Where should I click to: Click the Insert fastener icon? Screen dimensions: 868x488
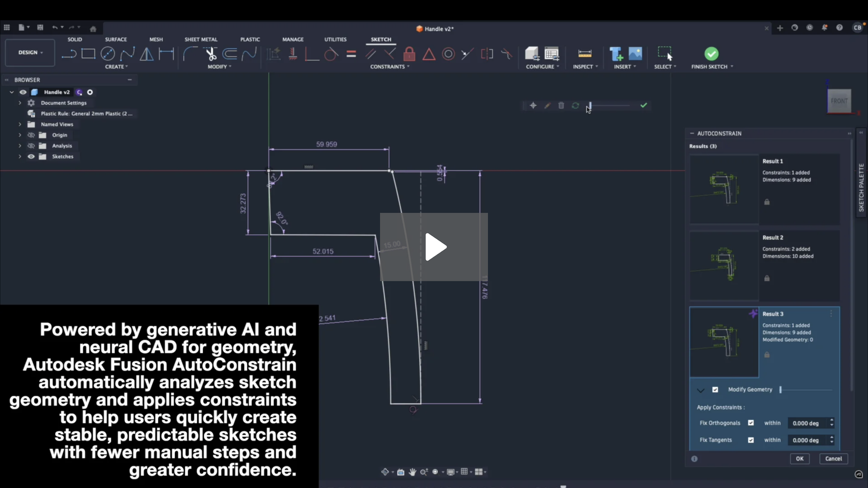tap(616, 54)
